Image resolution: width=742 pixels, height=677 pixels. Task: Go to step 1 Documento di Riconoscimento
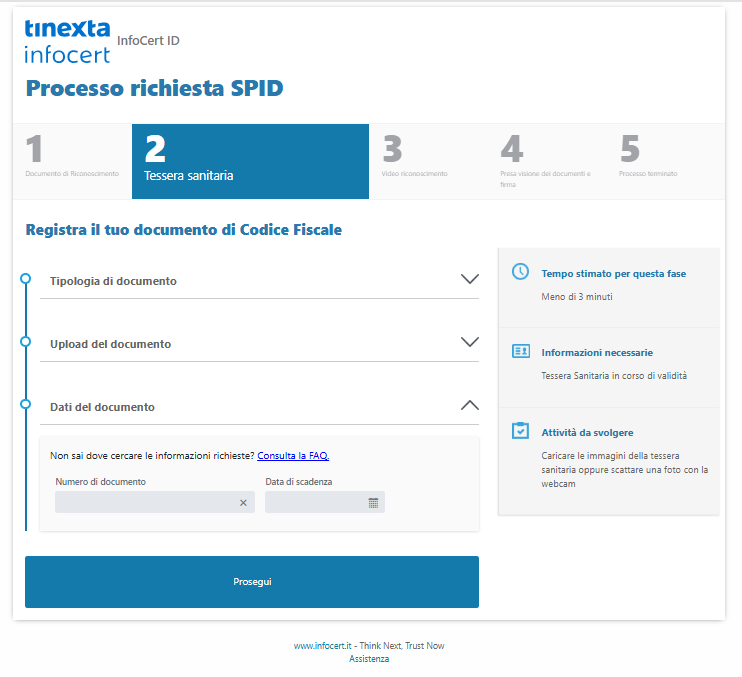[x=72, y=161]
